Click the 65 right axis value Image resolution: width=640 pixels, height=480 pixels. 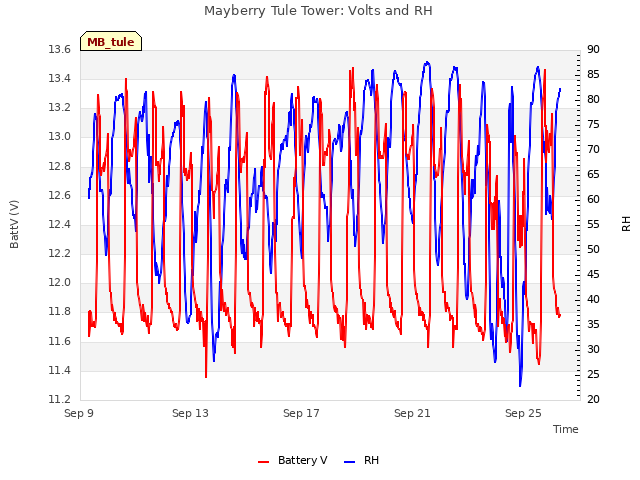coord(593,174)
